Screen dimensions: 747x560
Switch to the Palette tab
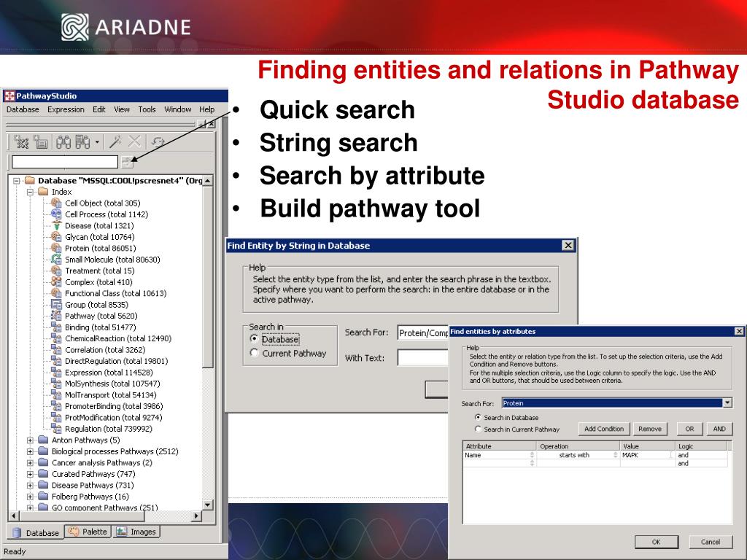(x=88, y=532)
